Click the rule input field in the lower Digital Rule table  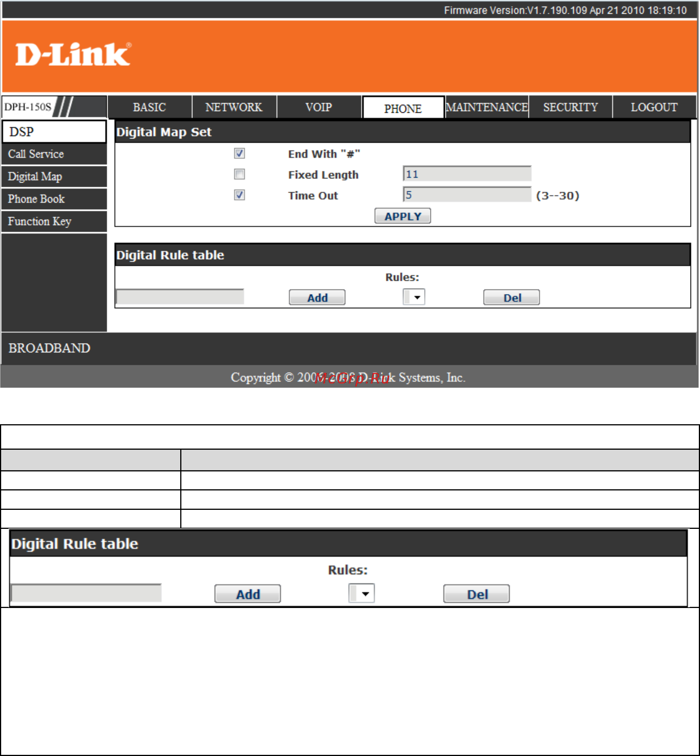tap(86, 593)
